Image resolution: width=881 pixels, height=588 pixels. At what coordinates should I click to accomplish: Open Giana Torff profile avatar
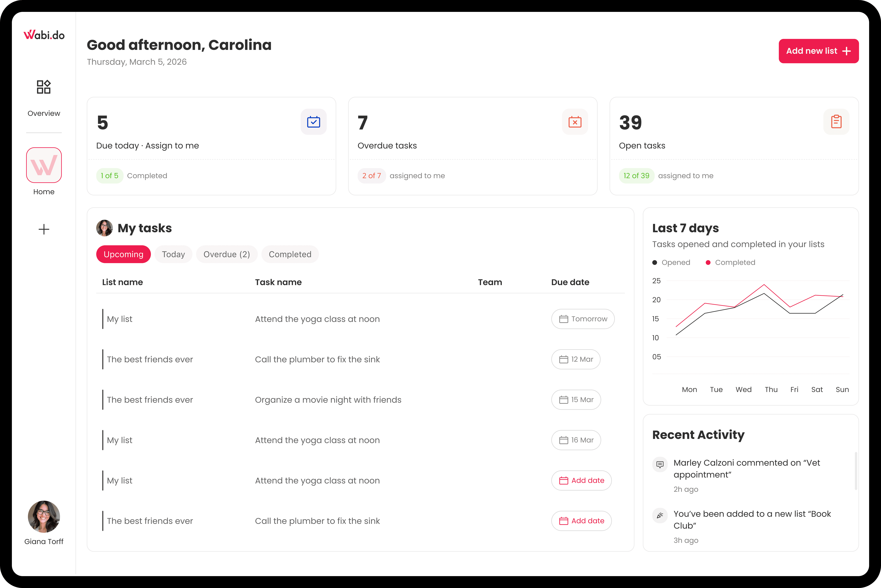[x=44, y=516]
